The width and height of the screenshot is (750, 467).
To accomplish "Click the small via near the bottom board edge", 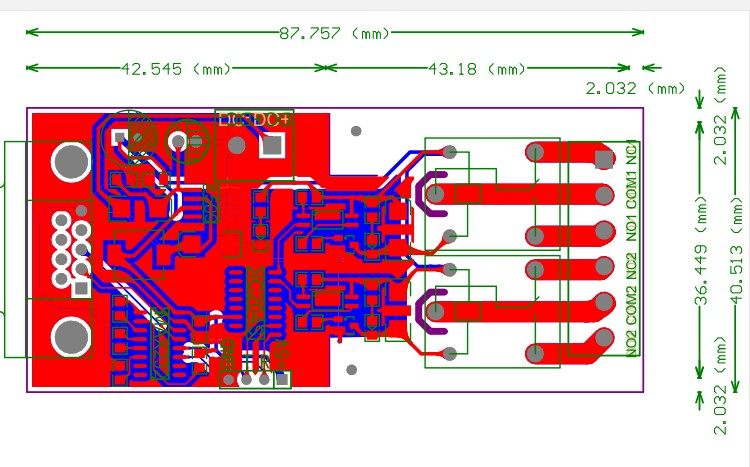I will [x=352, y=370].
